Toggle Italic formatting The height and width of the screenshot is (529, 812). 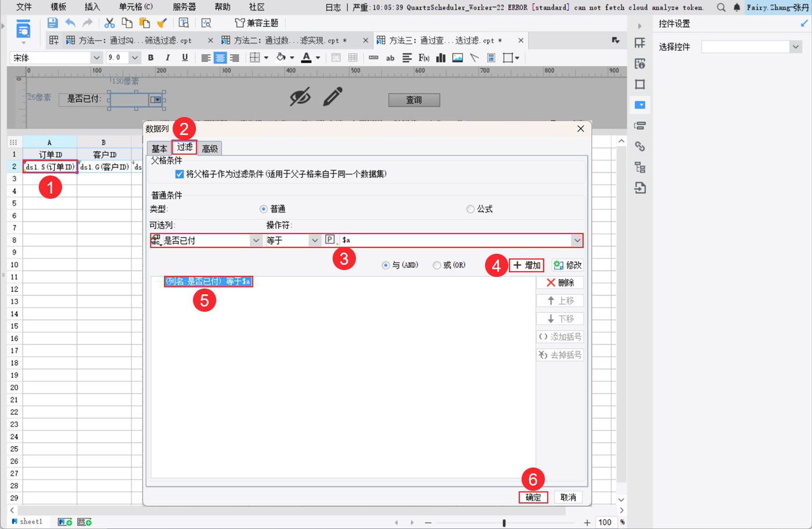tap(168, 57)
